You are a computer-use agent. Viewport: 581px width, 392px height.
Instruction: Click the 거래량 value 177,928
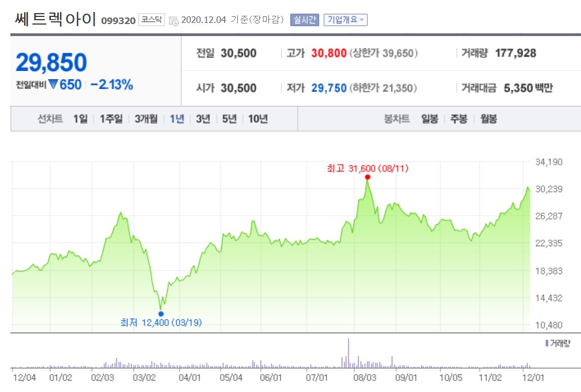point(515,54)
